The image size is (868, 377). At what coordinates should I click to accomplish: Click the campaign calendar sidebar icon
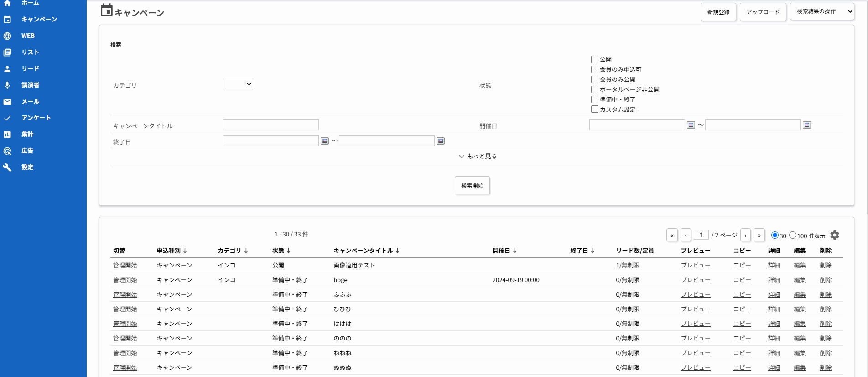(7, 19)
